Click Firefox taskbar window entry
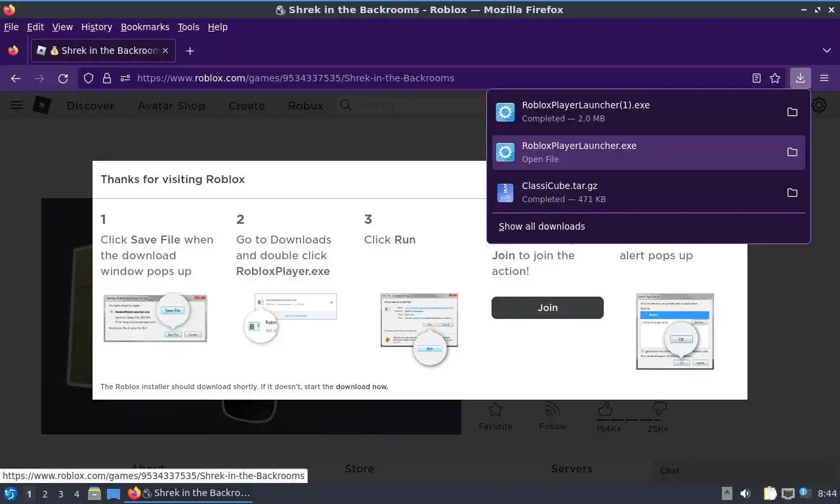 189,493
